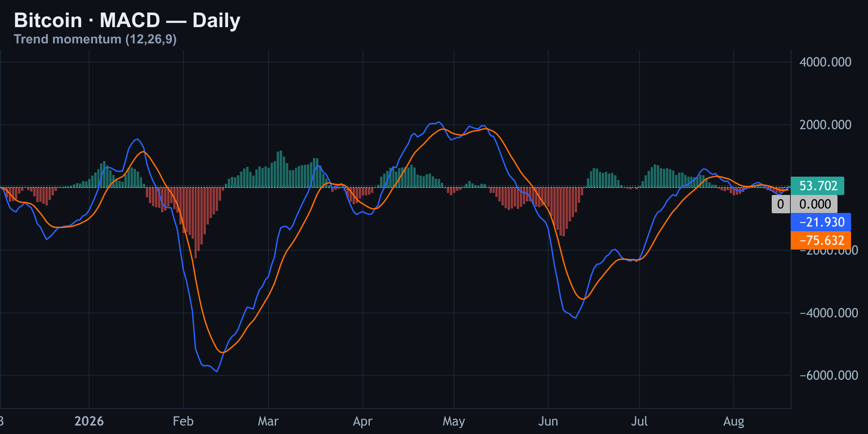The height and width of the screenshot is (434, 868).
Task: Select the green 53.702 histogram value label
Action: click(817, 186)
